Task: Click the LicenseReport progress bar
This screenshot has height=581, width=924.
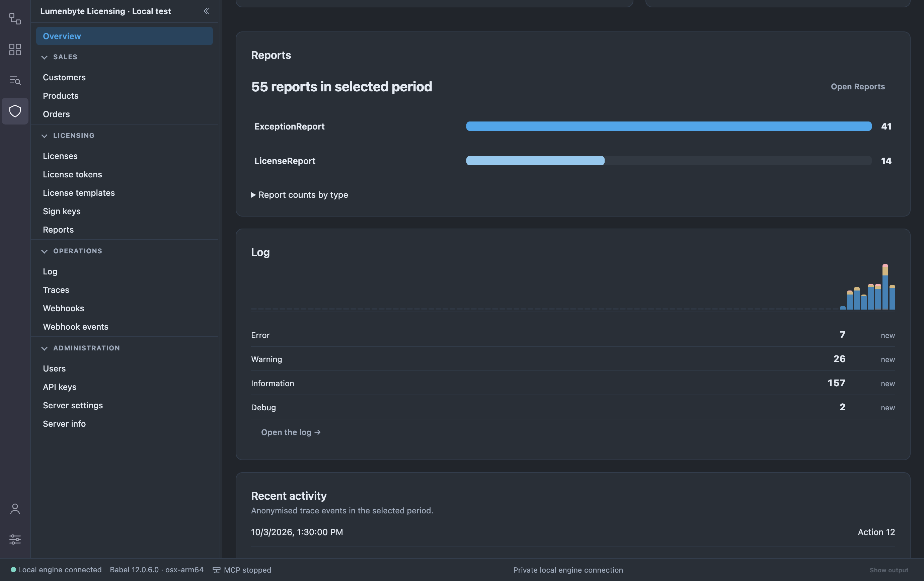Action: pyautogui.click(x=669, y=161)
